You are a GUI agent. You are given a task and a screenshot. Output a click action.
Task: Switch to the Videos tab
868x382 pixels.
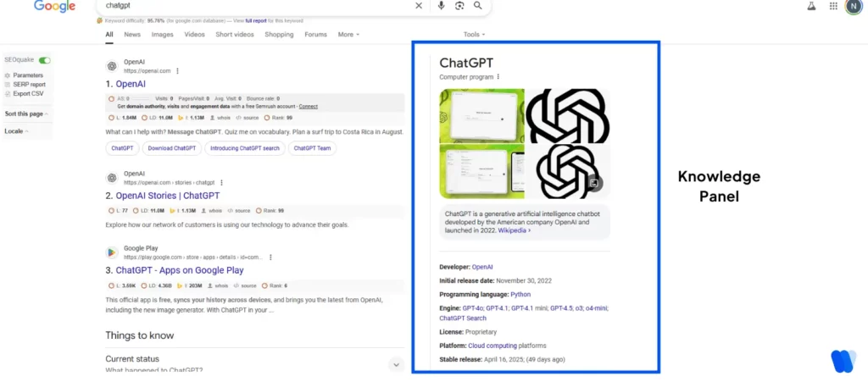pyautogui.click(x=194, y=34)
